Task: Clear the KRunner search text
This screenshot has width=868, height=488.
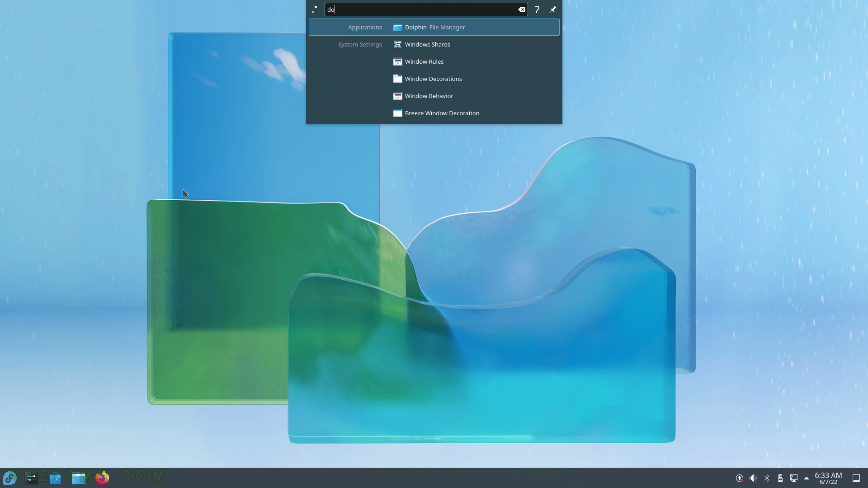Action: (x=522, y=9)
